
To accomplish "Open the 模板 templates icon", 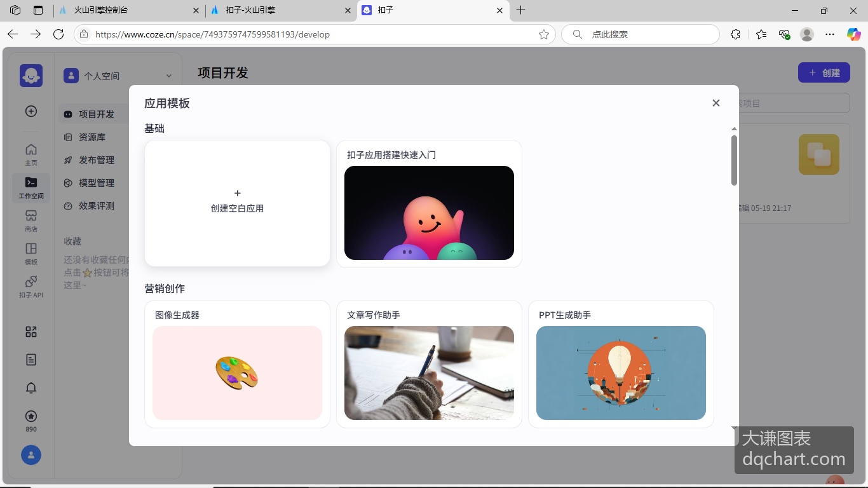I will point(31,254).
